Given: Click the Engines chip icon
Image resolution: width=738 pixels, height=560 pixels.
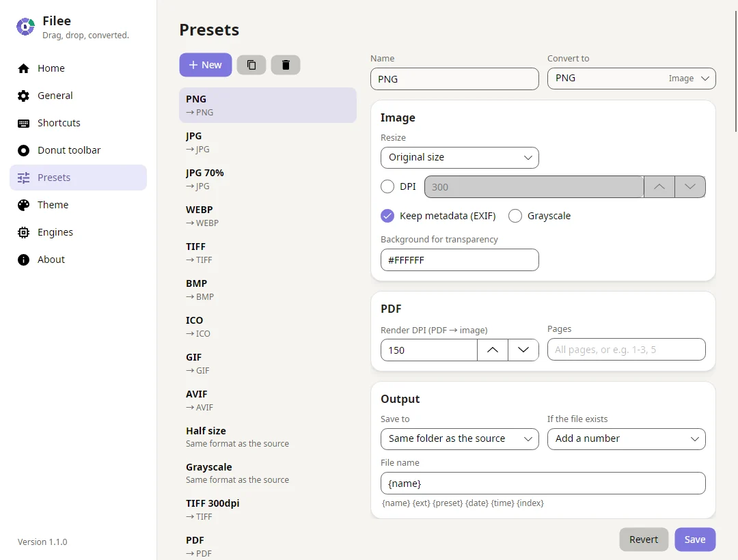Looking at the screenshot, I should coord(23,232).
